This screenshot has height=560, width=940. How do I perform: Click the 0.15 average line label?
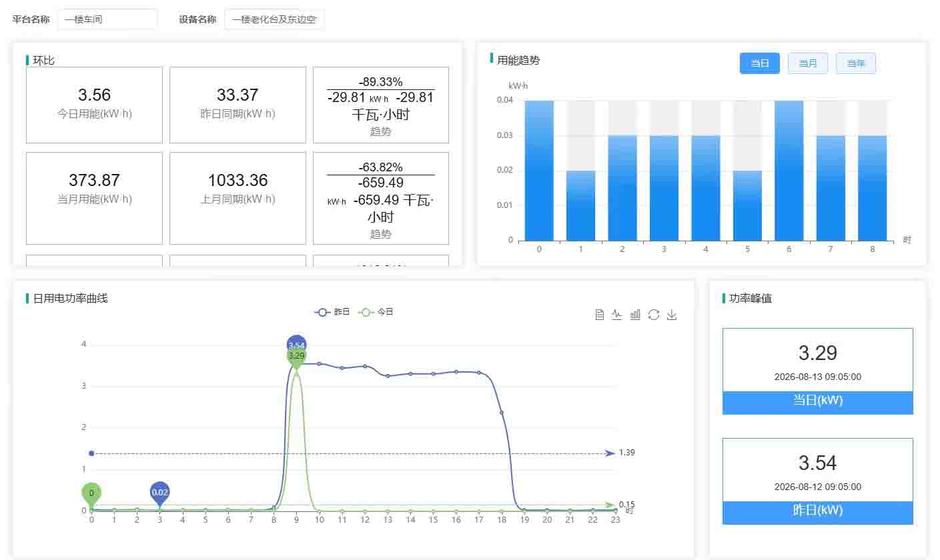pos(627,505)
